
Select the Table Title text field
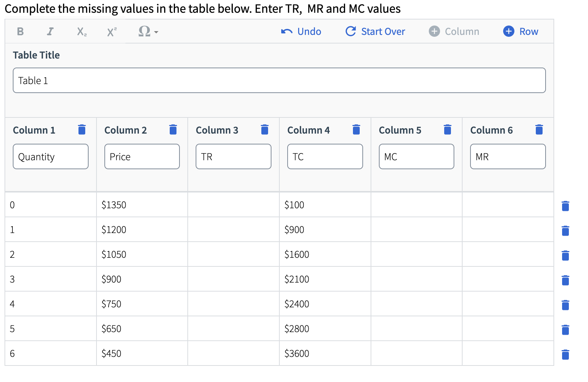[279, 80]
